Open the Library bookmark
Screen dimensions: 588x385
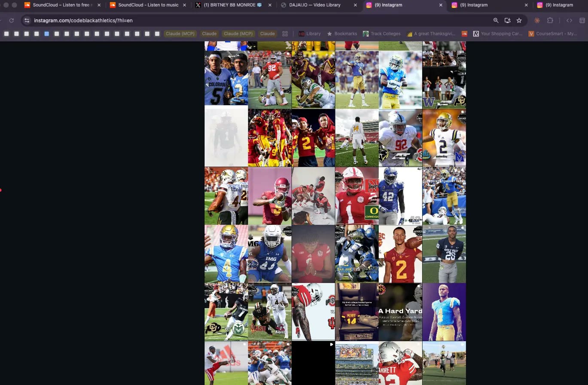tap(309, 34)
